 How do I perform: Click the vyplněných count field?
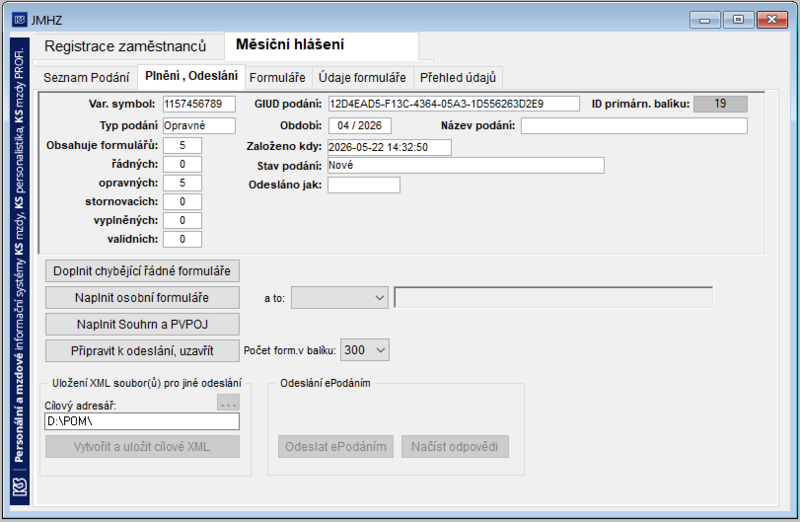point(182,220)
